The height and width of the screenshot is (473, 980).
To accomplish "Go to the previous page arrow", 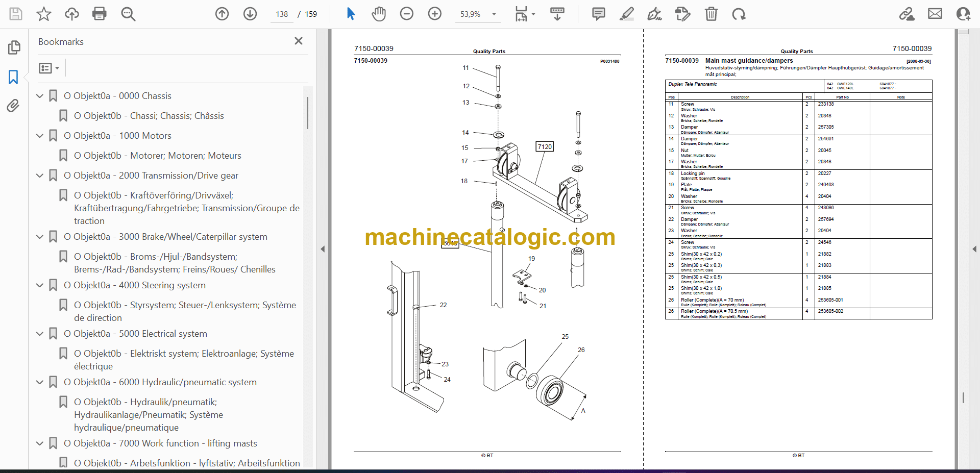I will (x=222, y=14).
